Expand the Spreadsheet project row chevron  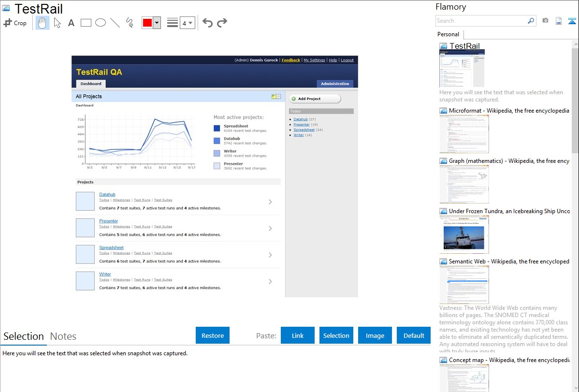270,255
